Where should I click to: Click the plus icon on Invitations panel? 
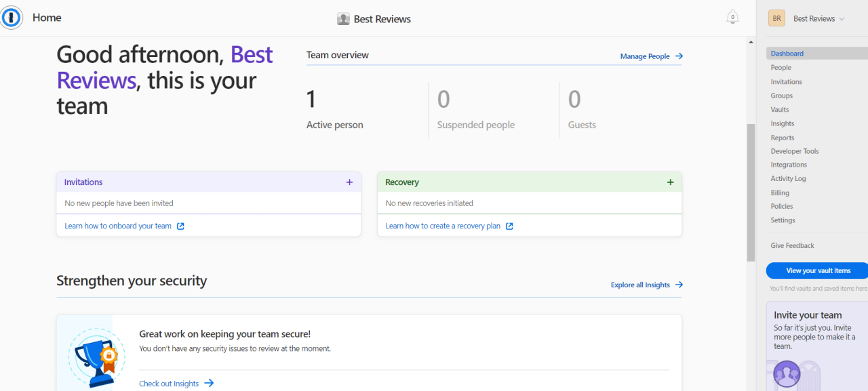[x=349, y=182]
